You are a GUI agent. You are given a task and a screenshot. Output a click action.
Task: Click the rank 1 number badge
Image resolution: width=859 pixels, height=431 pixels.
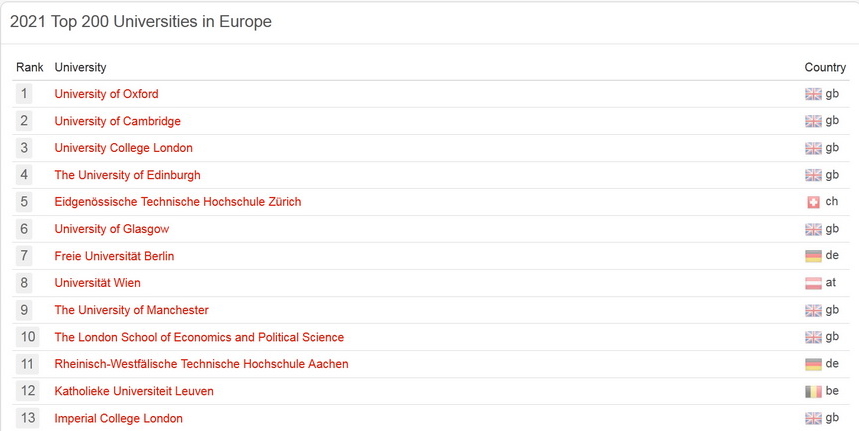point(25,94)
